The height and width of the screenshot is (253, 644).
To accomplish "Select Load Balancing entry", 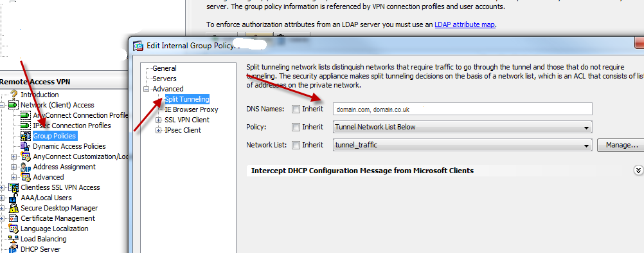I will (x=43, y=239).
